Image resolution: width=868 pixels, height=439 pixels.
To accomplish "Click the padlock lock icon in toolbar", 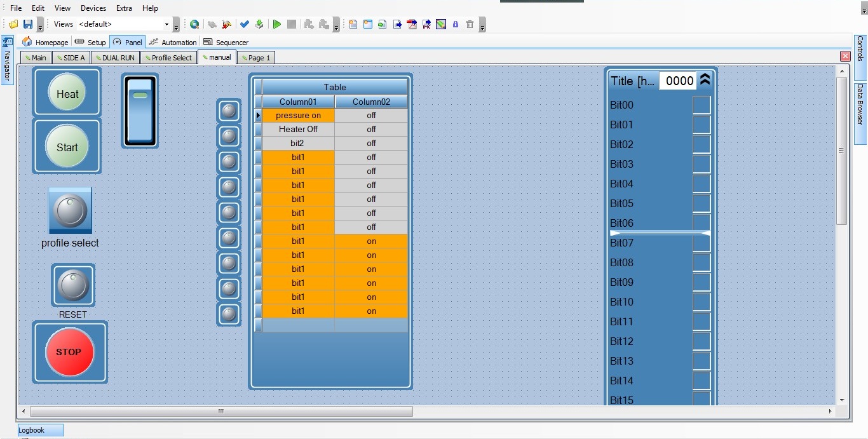I will [x=456, y=24].
